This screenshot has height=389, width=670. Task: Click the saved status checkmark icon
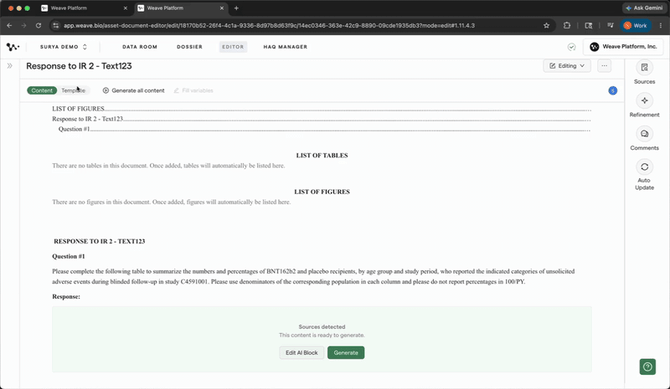[571, 47]
